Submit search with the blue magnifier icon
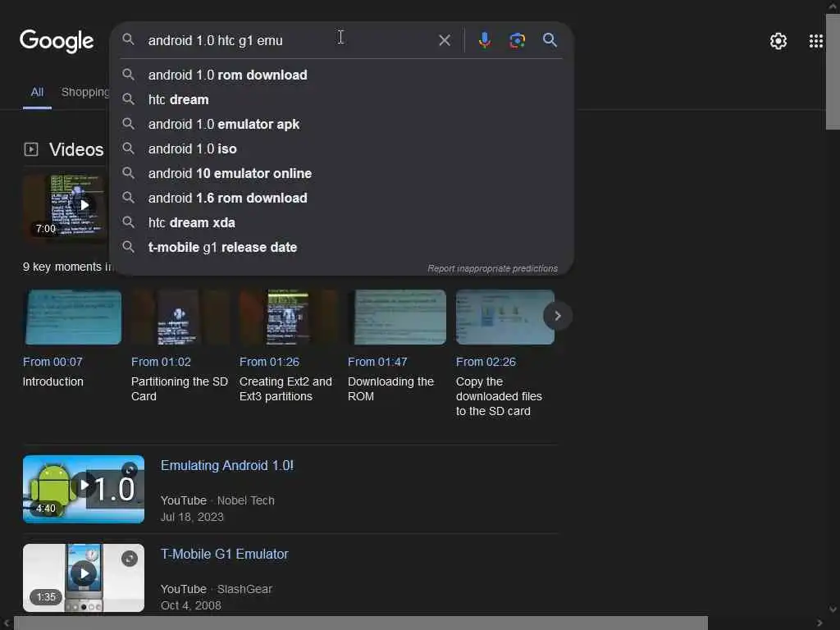Image resolution: width=840 pixels, height=630 pixels. pyautogui.click(x=550, y=39)
